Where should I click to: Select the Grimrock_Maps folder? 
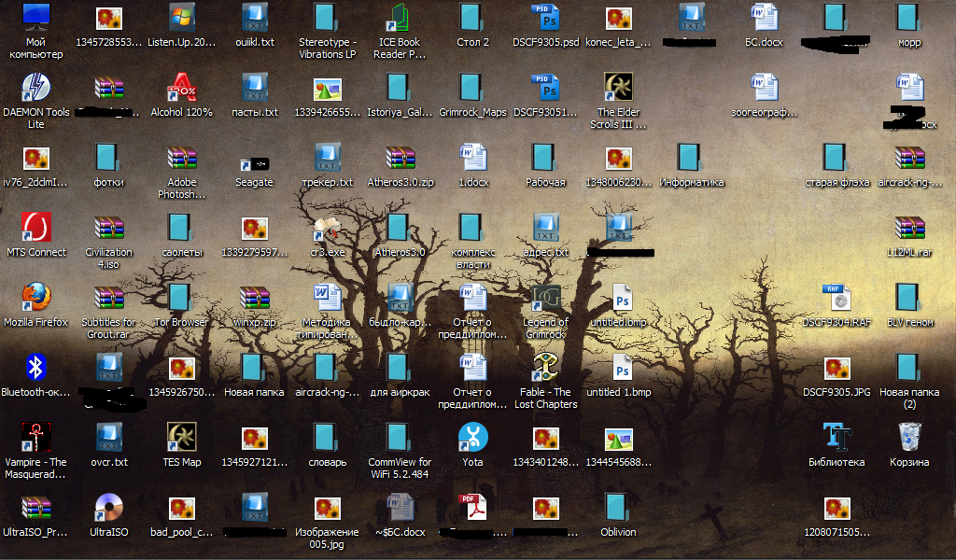pyautogui.click(x=472, y=88)
